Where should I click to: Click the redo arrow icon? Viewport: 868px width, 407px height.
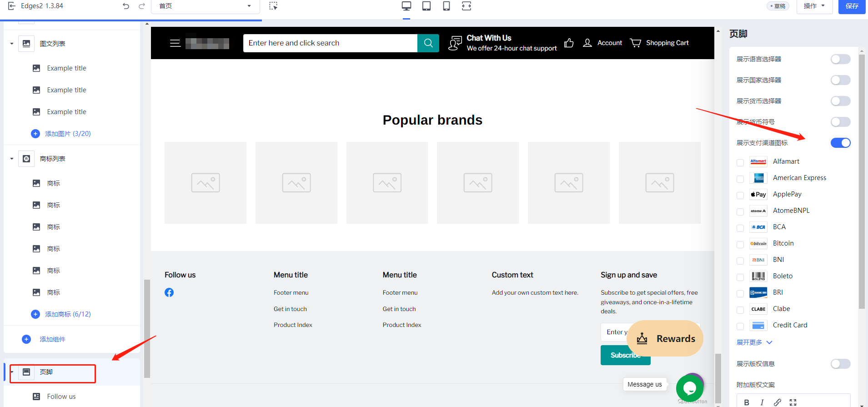point(142,6)
